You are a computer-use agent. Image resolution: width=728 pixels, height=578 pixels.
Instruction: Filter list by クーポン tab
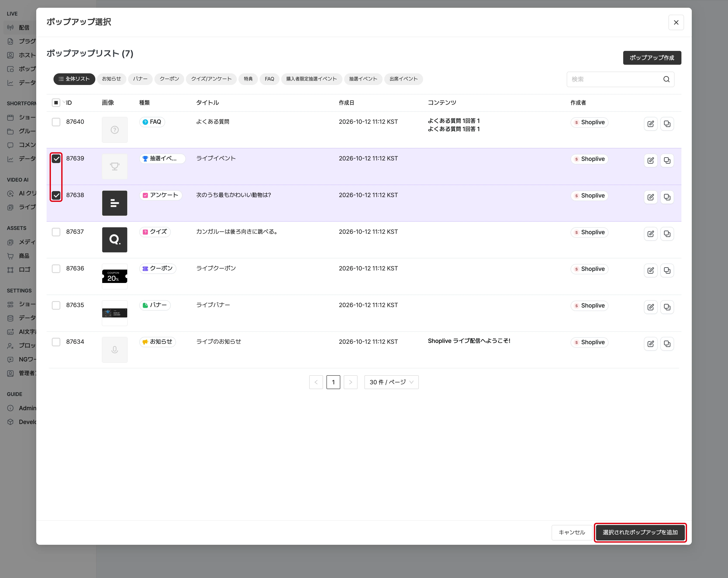(169, 79)
